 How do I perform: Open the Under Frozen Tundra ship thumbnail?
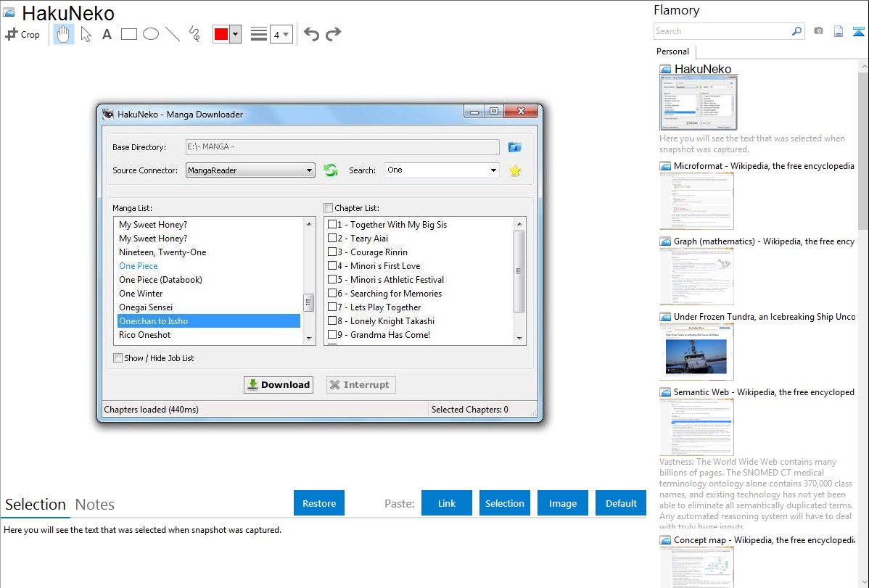click(x=696, y=352)
